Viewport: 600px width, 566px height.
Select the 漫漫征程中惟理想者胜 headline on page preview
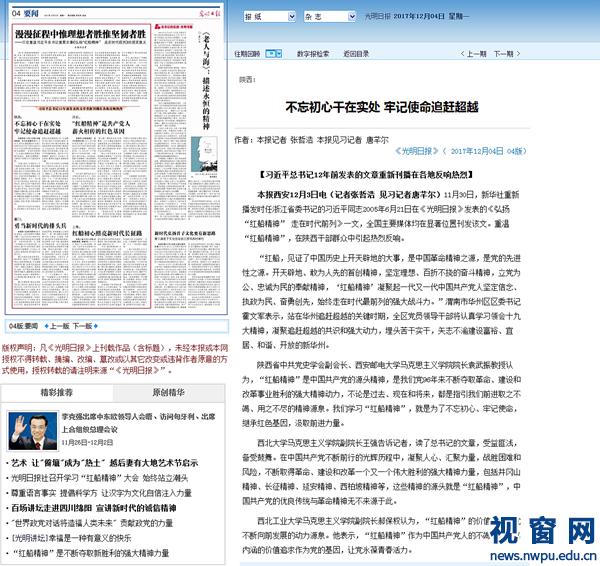click(x=81, y=34)
